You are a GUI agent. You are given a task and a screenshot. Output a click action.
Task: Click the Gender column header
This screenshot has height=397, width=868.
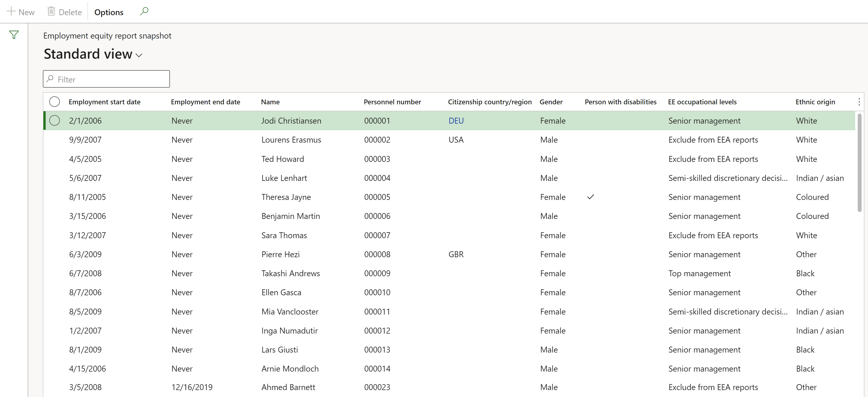[551, 102]
